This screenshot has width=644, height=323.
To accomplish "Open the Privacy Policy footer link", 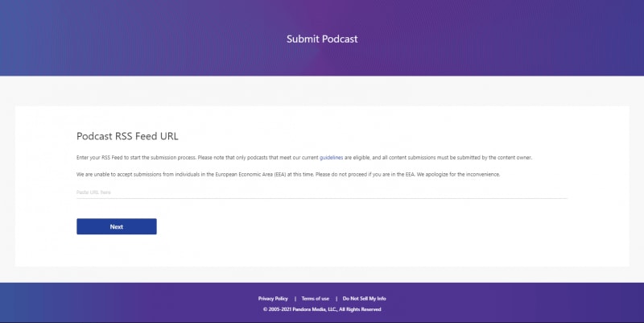I will coord(273,299).
